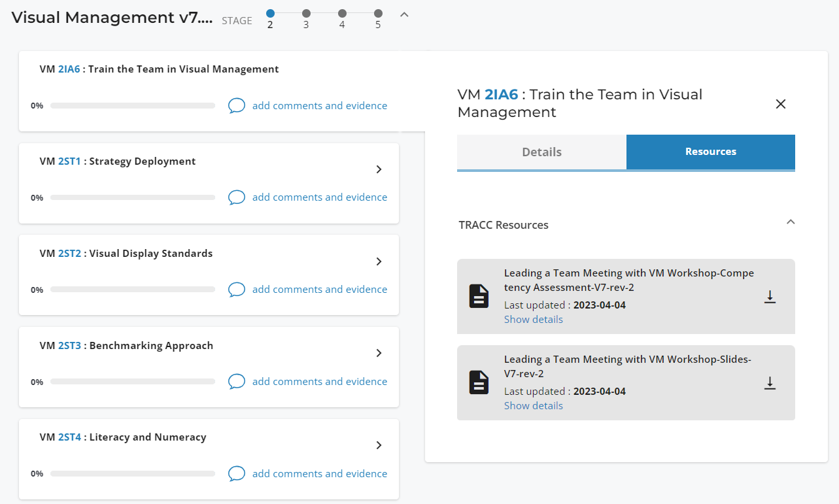839x504 pixels.
Task: Close the VM 2IA6 details panel
Action: click(x=780, y=103)
